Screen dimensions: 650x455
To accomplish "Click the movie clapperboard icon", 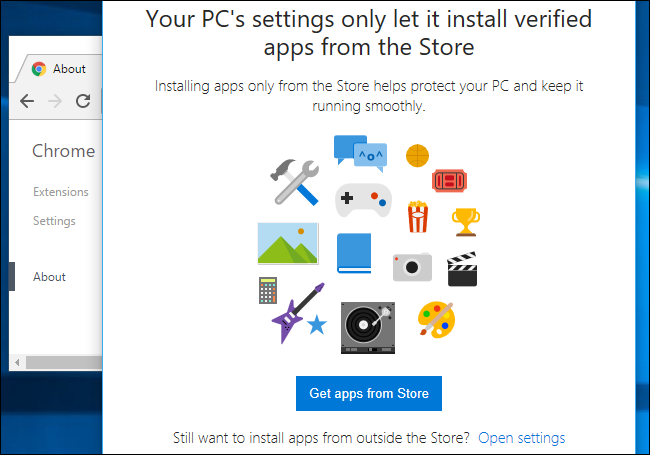I will coord(461,268).
